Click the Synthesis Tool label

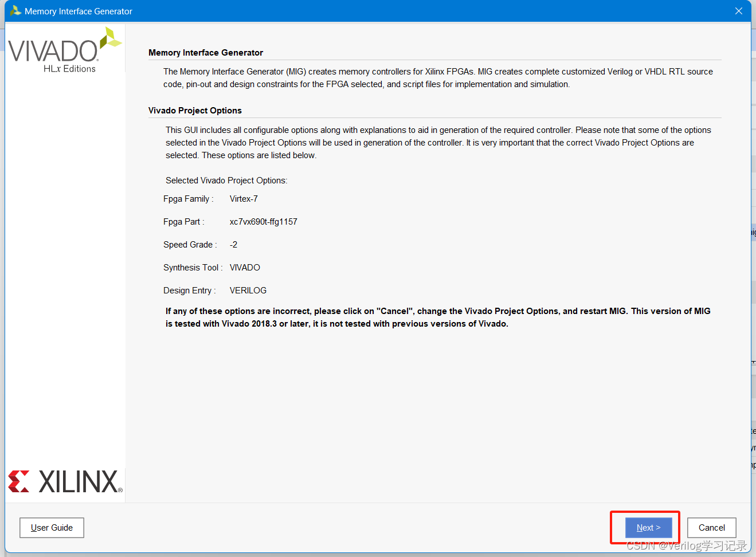pos(193,268)
